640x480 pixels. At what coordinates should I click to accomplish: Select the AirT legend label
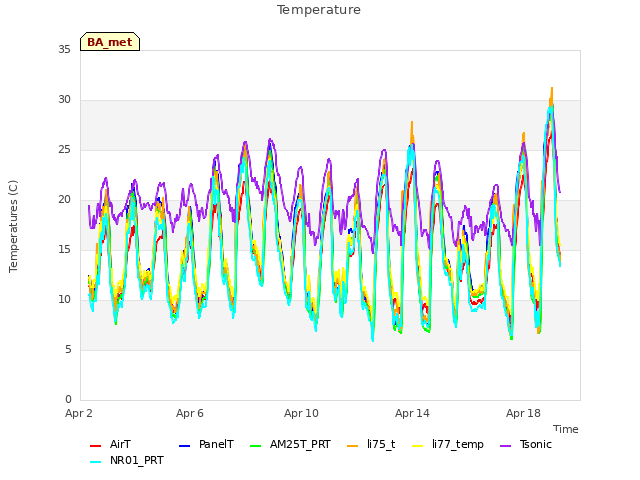pos(120,444)
